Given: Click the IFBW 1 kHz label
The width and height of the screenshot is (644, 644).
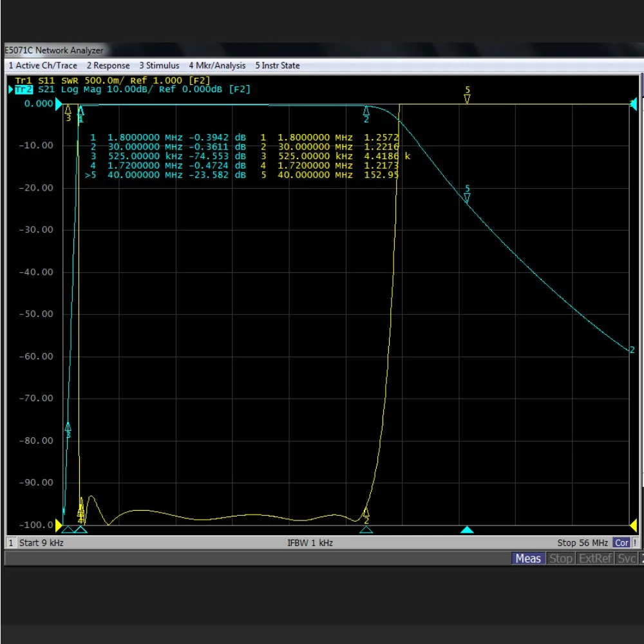Looking at the screenshot, I should coord(310,543).
